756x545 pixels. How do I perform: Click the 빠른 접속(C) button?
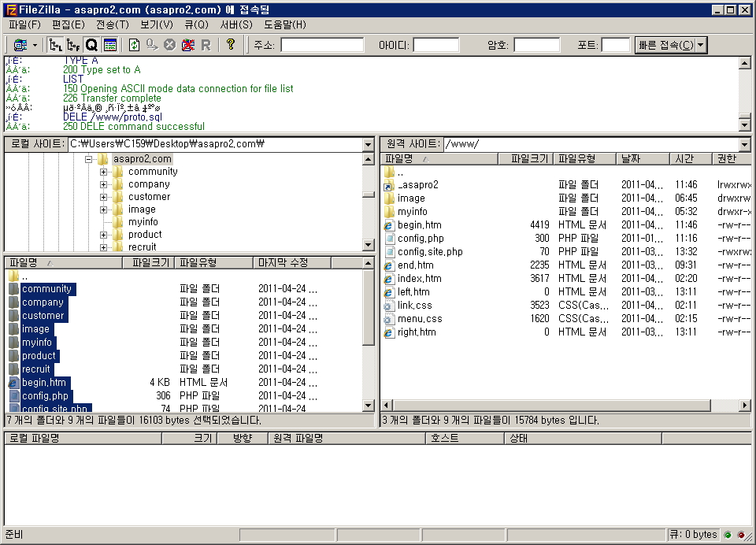(665, 45)
